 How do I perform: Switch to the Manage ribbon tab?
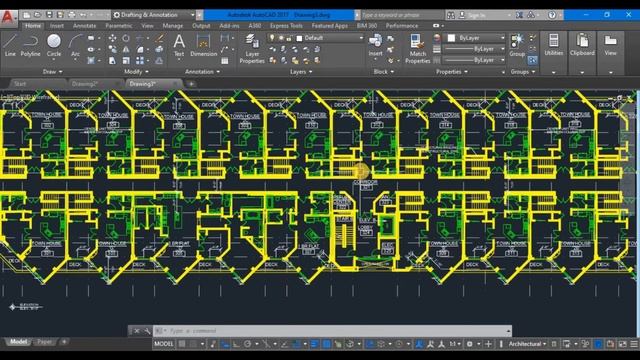[x=173, y=26]
